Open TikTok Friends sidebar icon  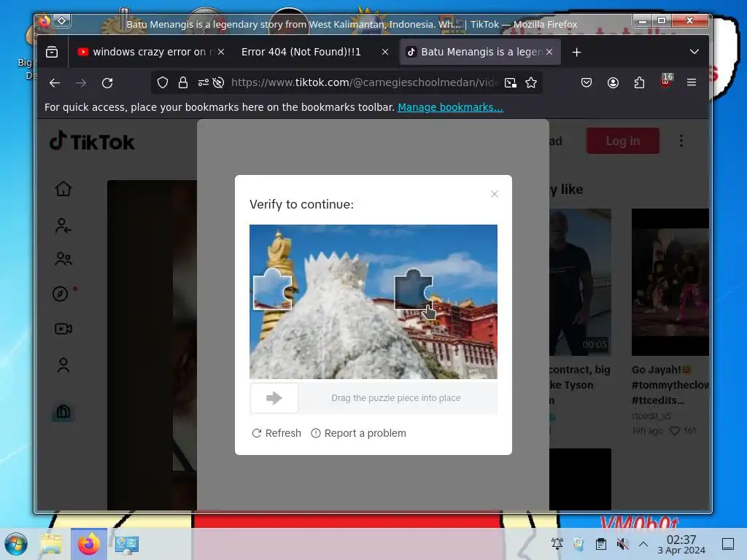tap(63, 259)
